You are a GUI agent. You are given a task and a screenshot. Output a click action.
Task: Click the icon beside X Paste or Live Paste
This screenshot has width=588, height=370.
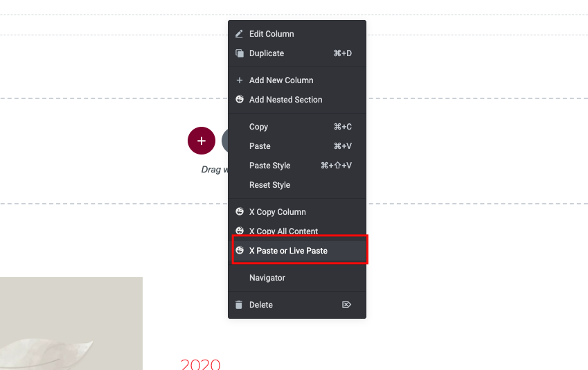239,250
